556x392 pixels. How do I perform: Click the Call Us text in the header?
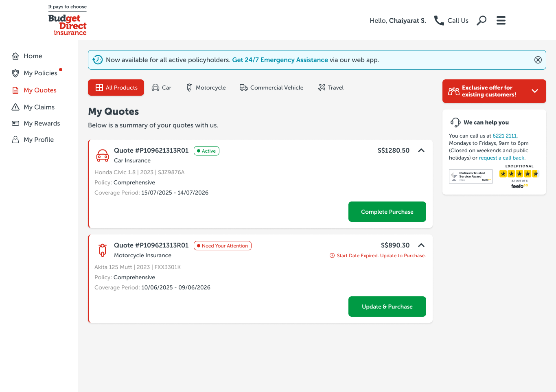coord(458,21)
